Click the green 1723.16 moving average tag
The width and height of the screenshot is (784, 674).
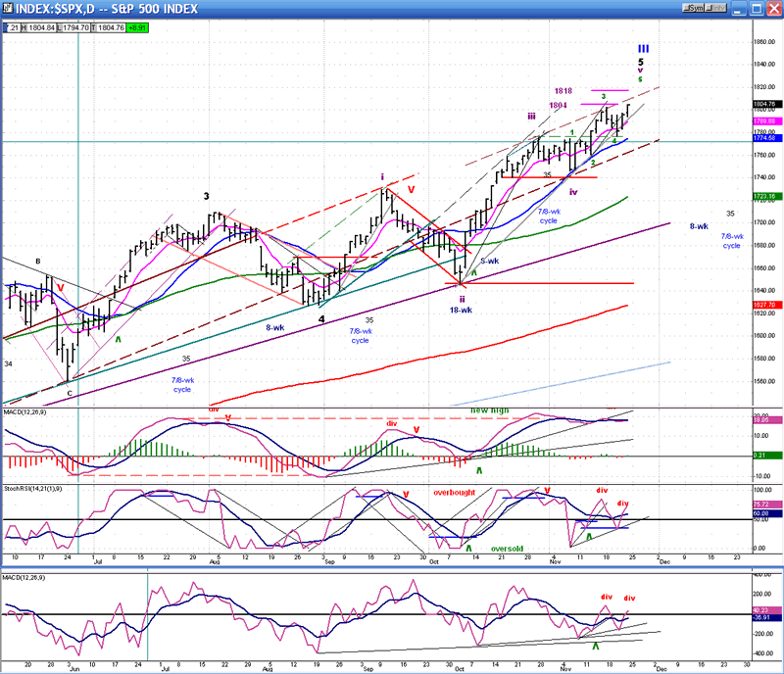(766, 197)
